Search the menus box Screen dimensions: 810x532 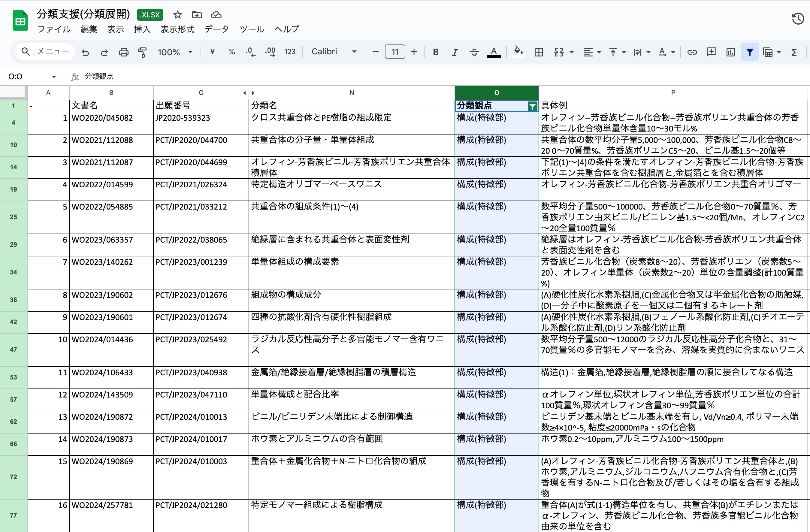pyautogui.click(x=45, y=52)
